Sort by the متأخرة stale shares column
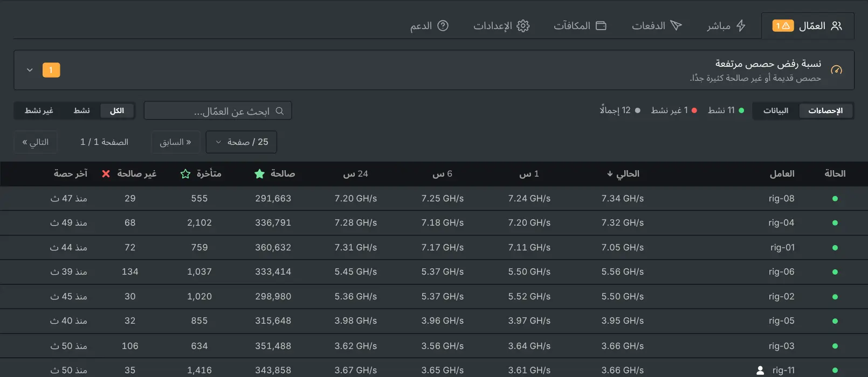This screenshot has width=868, height=377. point(201,174)
